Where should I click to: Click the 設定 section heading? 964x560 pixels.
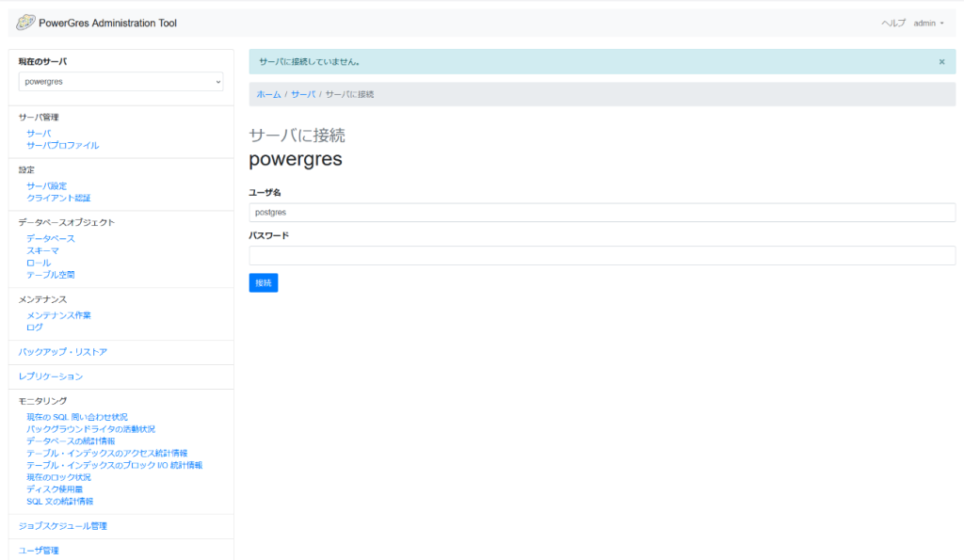(x=26, y=169)
